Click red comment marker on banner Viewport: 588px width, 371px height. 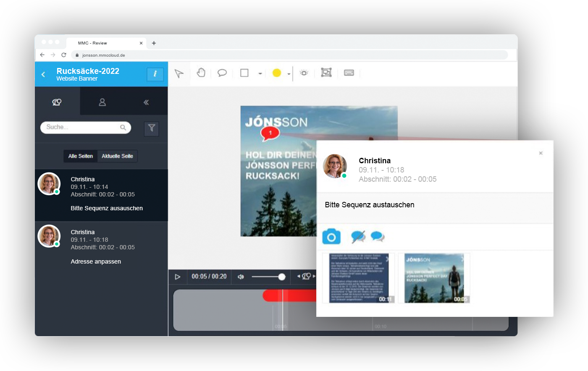pyautogui.click(x=270, y=133)
